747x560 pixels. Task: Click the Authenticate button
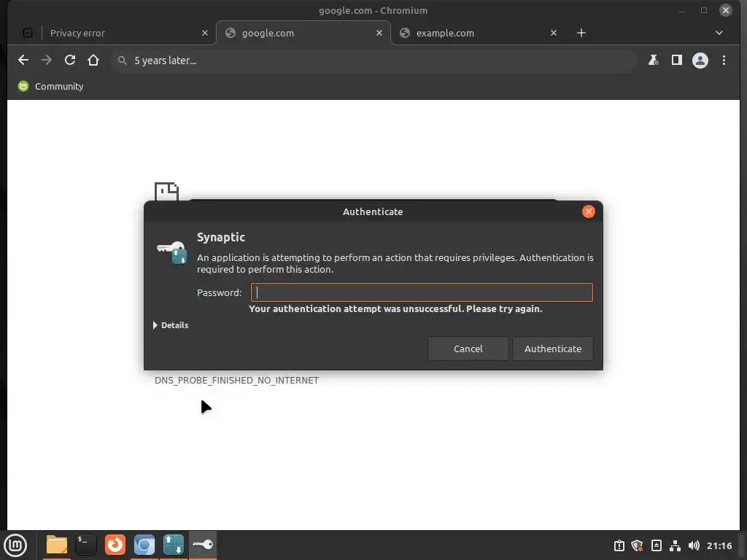pyautogui.click(x=553, y=349)
